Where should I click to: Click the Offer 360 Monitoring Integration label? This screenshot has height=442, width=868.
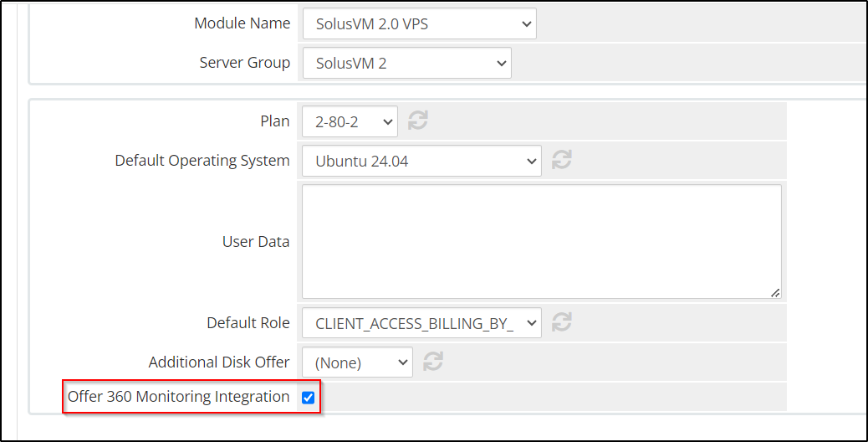pos(178,397)
